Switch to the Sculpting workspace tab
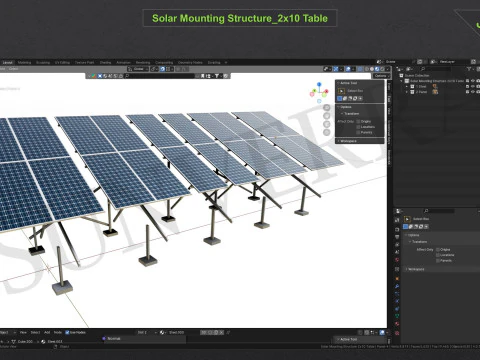 [43, 62]
